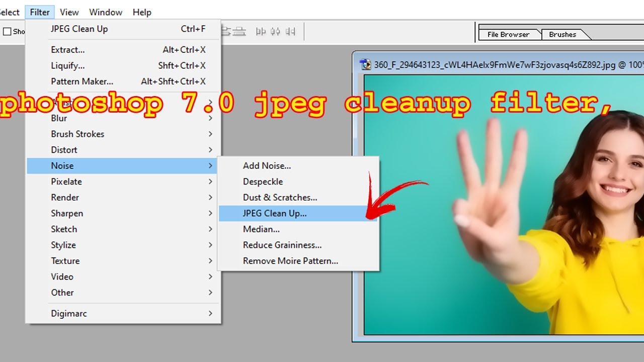Click the woman's photo canvas
Viewport: 644px width, 362px height.
click(504, 205)
